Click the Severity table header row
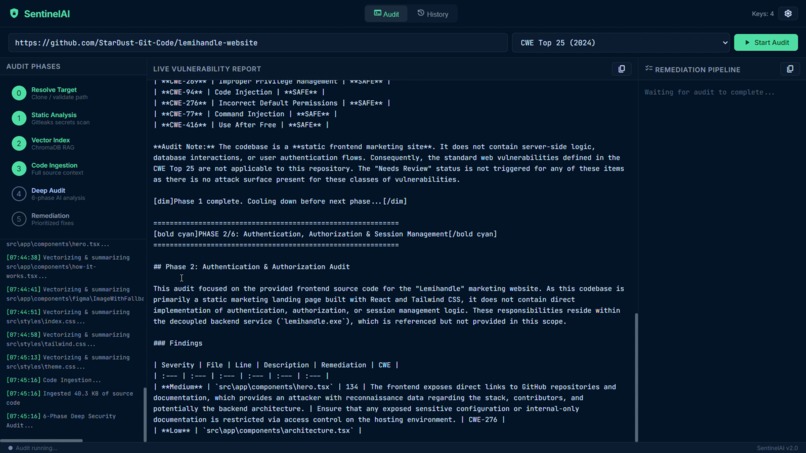 [276, 365]
